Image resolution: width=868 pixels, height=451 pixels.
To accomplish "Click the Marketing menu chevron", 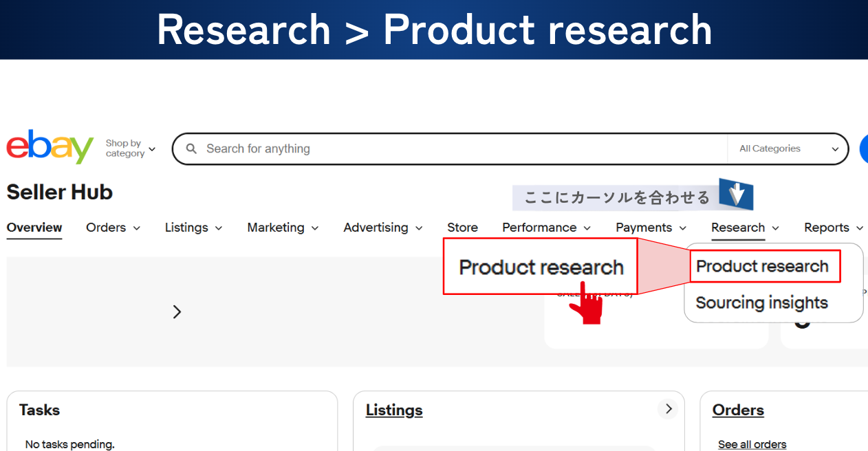I will [x=315, y=228].
